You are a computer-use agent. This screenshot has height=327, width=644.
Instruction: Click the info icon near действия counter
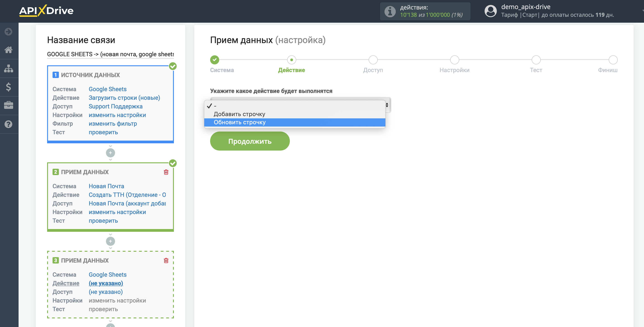[390, 11]
